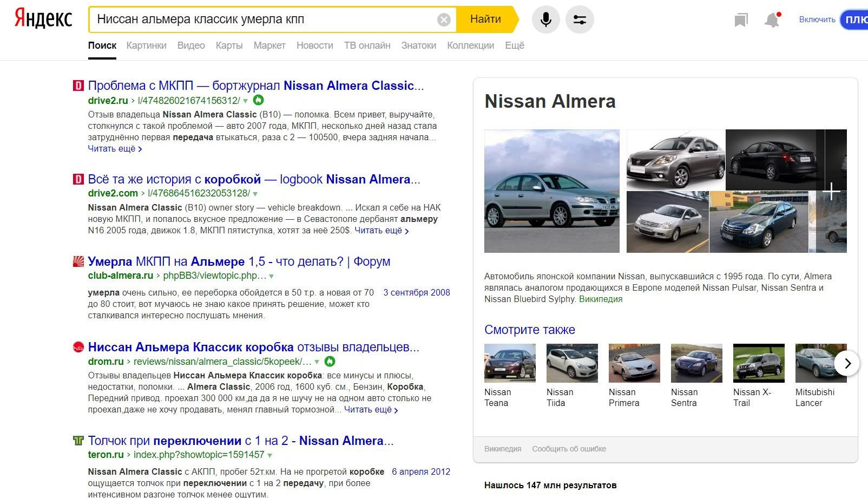
Task: Open the 'Ещё' menu in search tabs
Action: point(515,45)
